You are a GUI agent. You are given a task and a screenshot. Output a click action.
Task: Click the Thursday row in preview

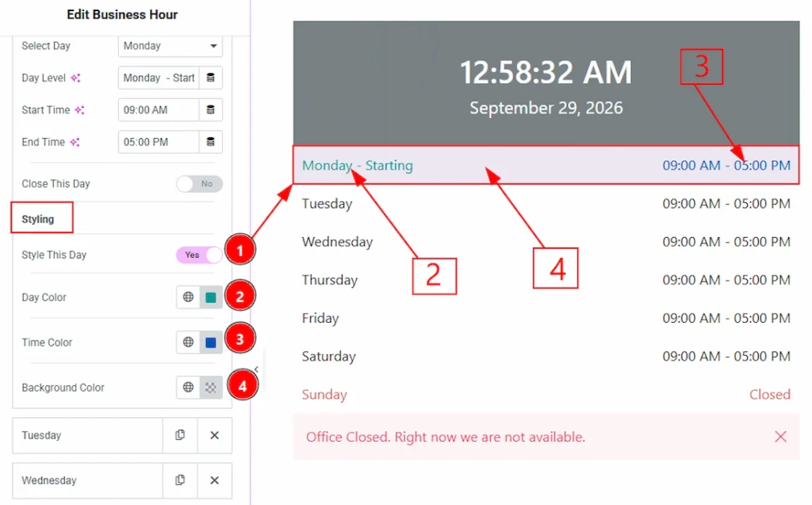click(x=546, y=280)
